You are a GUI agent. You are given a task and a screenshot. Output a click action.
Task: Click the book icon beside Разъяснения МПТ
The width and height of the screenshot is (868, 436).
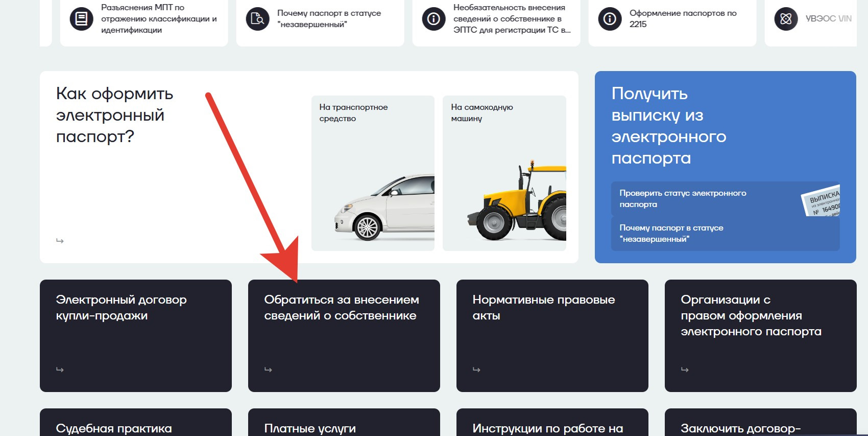tap(81, 19)
